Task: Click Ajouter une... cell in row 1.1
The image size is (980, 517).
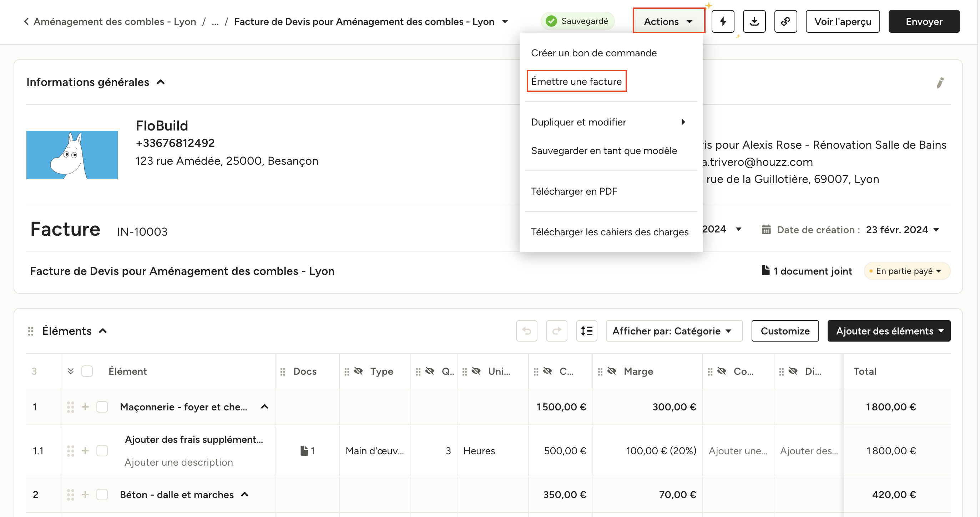Action: pos(738,451)
